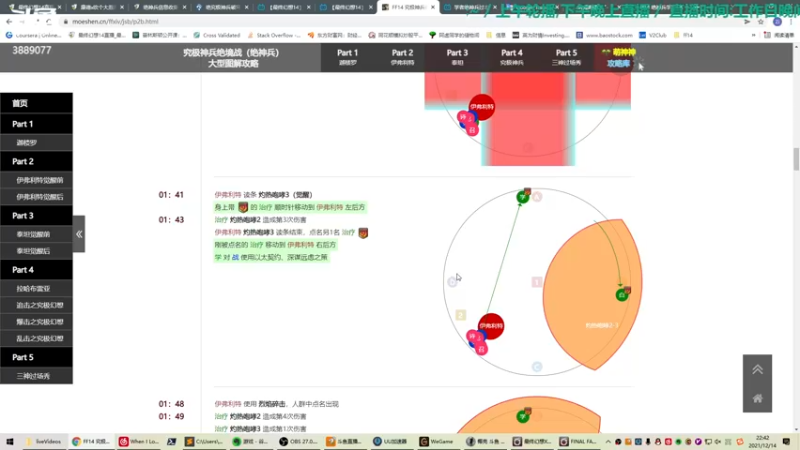Open the www.baostock.com bookmark
The height and width of the screenshot is (450, 800).
[605, 35]
